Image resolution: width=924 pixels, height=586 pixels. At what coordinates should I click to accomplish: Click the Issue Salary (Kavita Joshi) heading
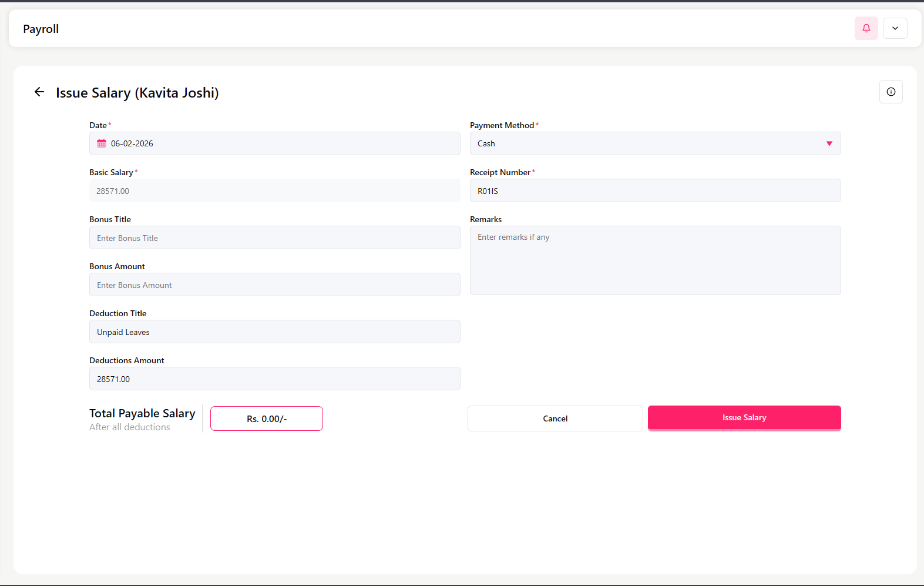(x=137, y=93)
